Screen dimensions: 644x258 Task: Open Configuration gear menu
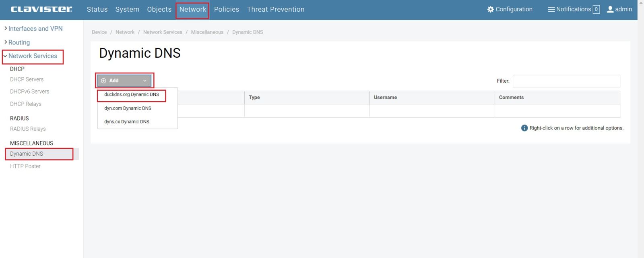point(490,9)
